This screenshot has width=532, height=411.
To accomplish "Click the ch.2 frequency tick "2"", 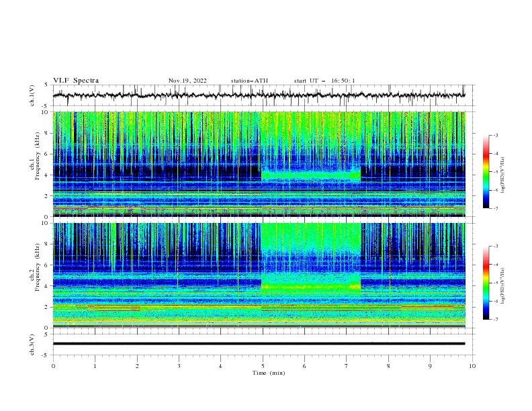I will (48, 307).
